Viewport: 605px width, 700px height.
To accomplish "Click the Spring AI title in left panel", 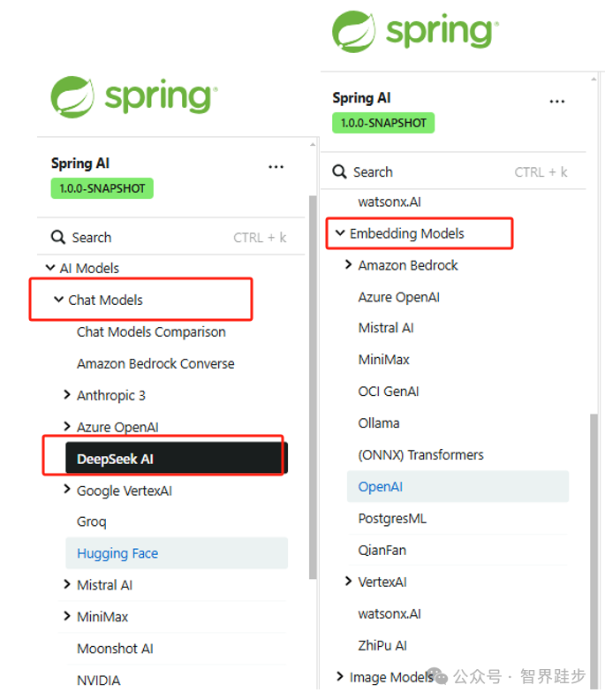I will (80, 163).
